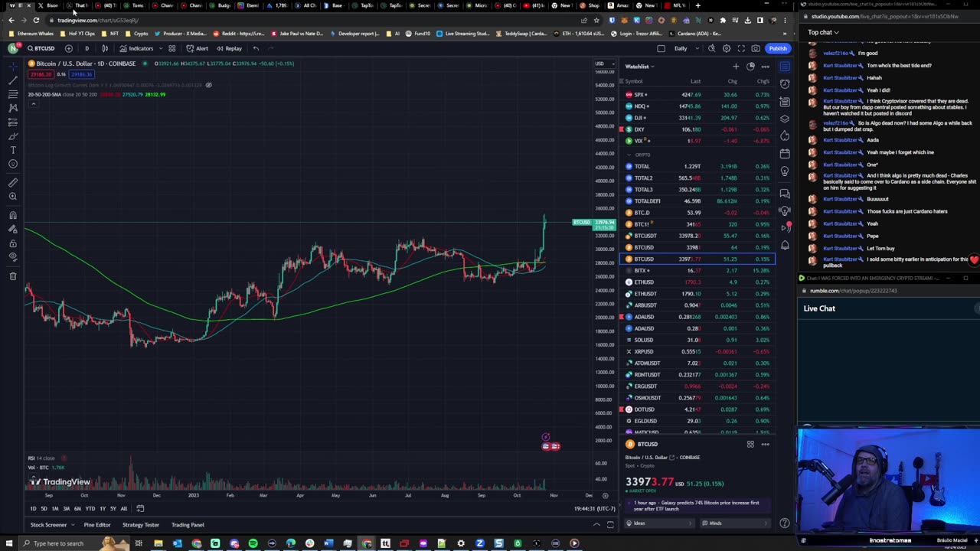
Task: Click the compare or add symbol plus icon
Action: pyautogui.click(x=68, y=48)
